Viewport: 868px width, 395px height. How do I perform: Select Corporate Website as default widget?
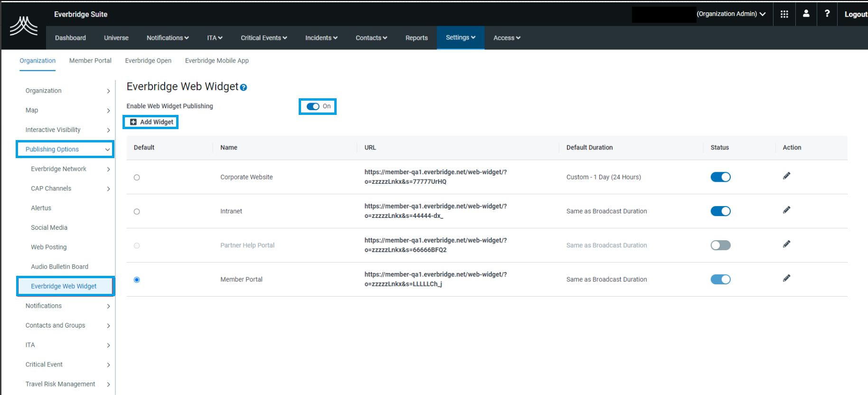tap(137, 178)
